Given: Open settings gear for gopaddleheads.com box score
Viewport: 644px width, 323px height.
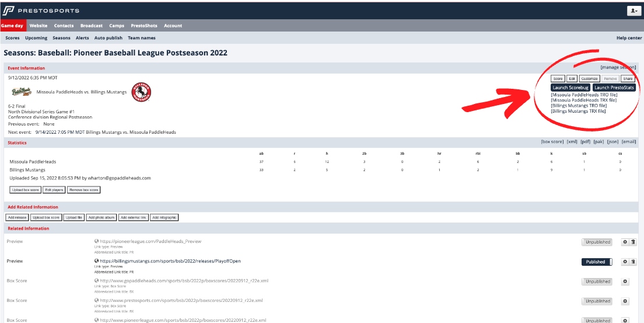Looking at the screenshot, I should (x=625, y=282).
